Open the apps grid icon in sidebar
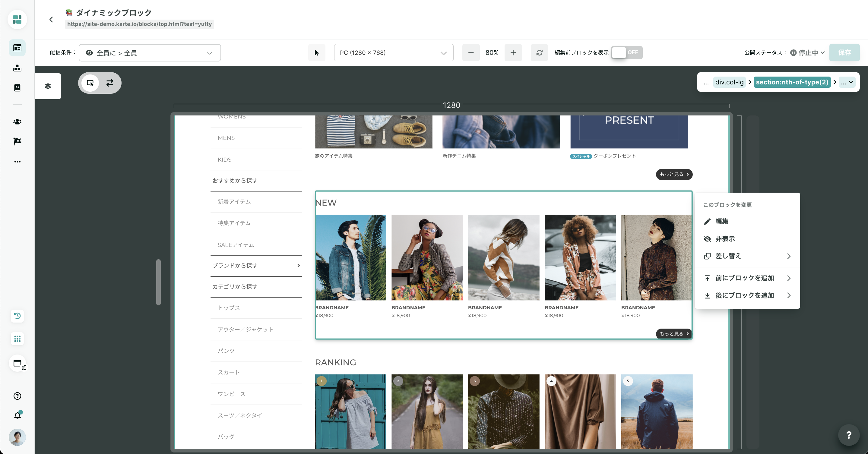 17,339
